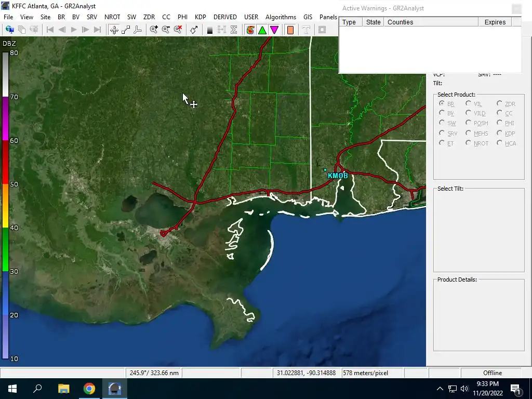Open the Algorithms menu
532x399 pixels.
[x=281, y=17]
